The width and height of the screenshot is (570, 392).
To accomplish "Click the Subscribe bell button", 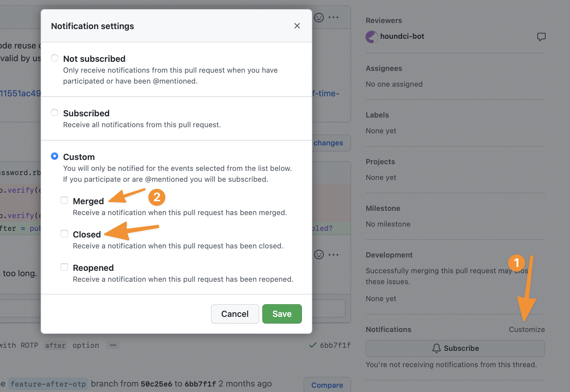I will pyautogui.click(x=455, y=348).
